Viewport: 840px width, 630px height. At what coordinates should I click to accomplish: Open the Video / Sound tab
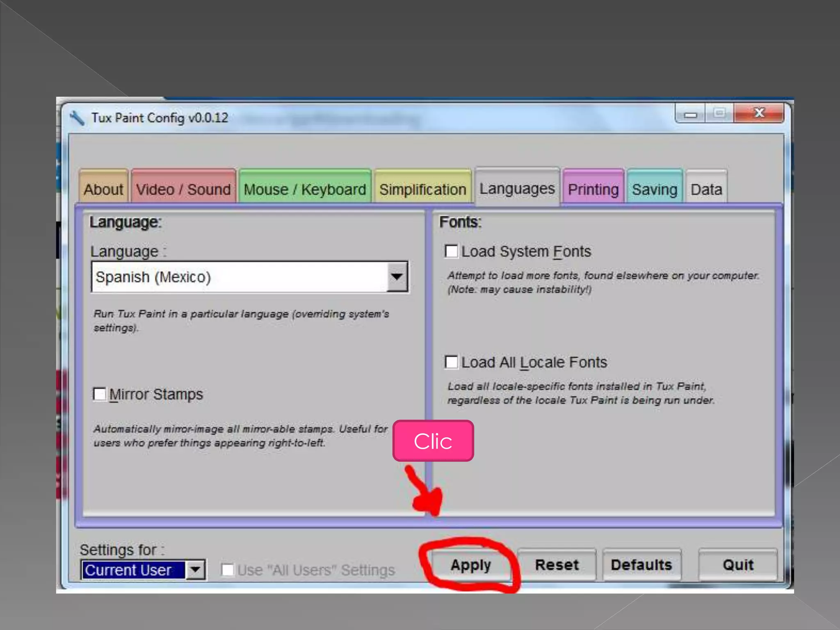(x=183, y=189)
